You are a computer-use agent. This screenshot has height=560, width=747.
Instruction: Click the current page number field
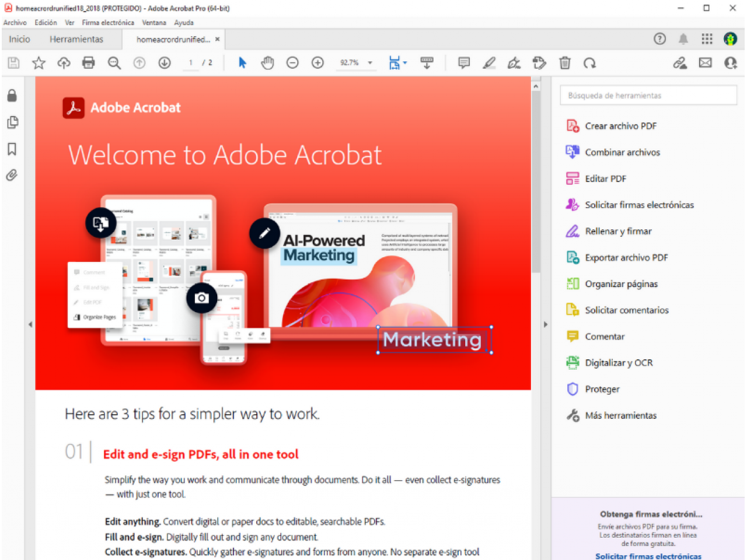[190, 62]
